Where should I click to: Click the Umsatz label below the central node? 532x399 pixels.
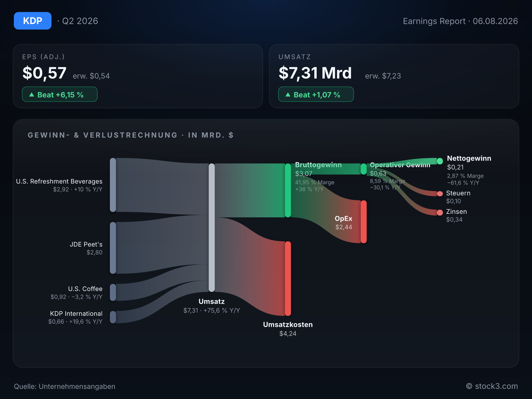212,302
